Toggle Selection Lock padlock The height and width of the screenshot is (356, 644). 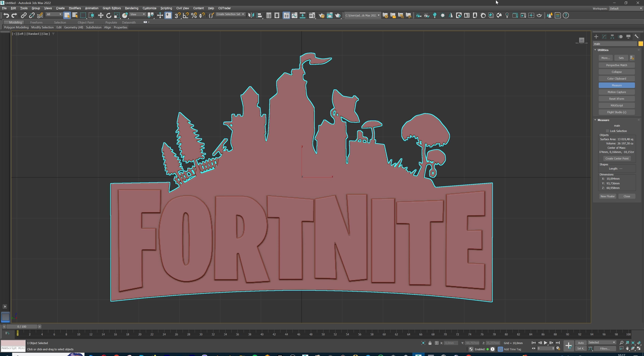pyautogui.click(x=430, y=343)
